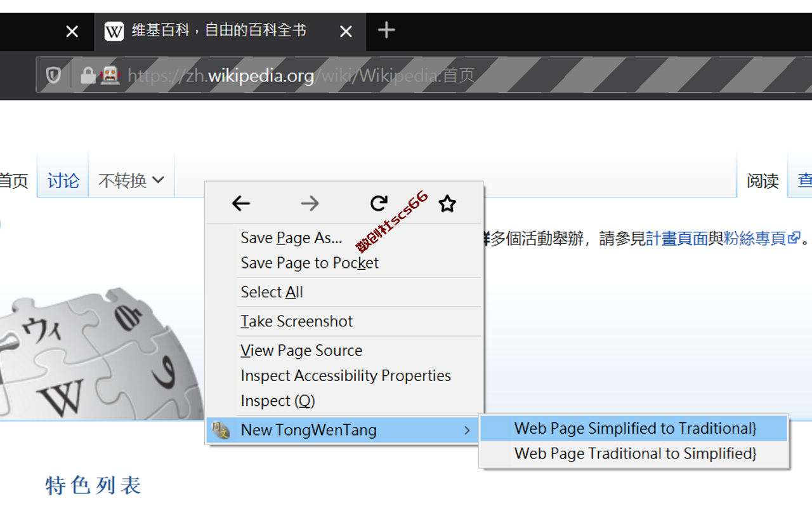Open New TongWenTang submenu

(343, 430)
